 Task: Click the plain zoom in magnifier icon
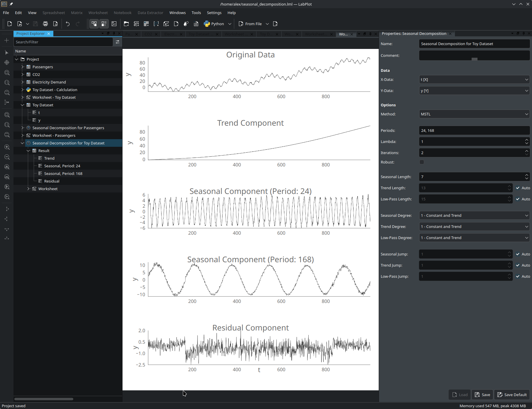point(7,147)
